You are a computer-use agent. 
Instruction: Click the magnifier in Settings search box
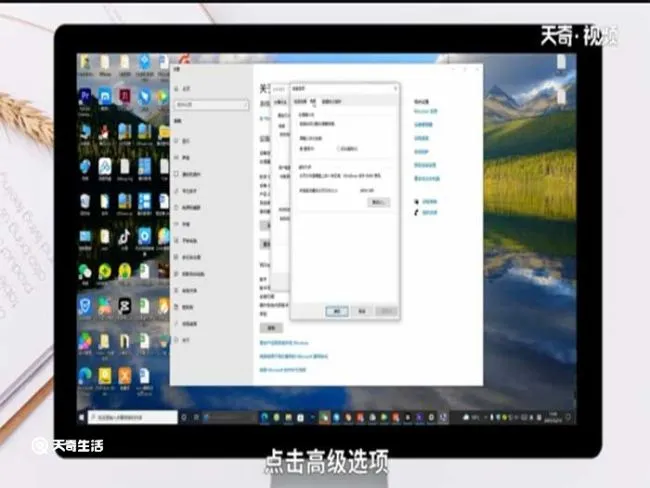pyautogui.click(x=244, y=105)
